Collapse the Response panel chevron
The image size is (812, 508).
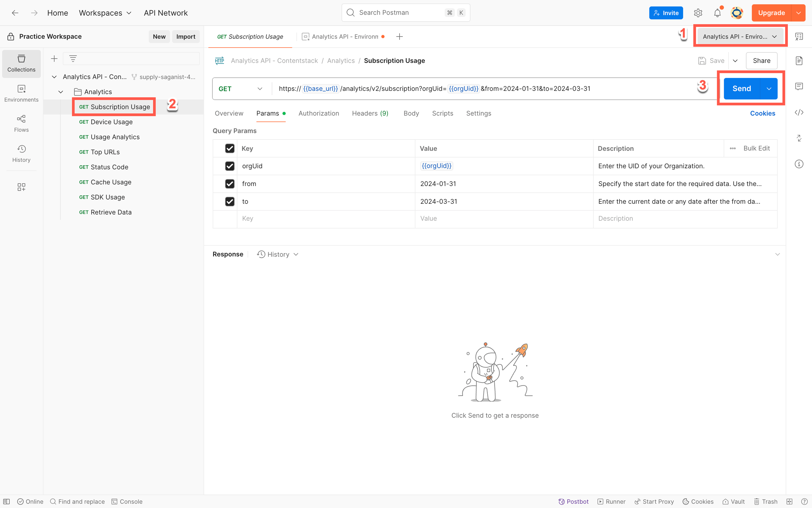pyautogui.click(x=778, y=254)
